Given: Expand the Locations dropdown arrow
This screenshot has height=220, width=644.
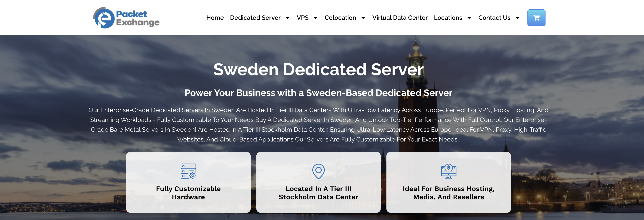Looking at the screenshot, I should click(x=469, y=18).
